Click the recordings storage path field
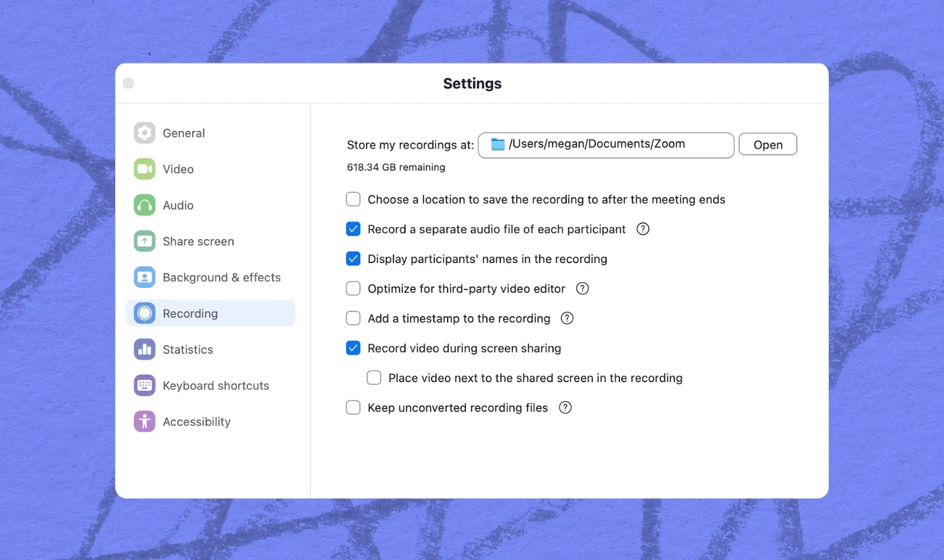Image resolution: width=944 pixels, height=560 pixels. pyautogui.click(x=606, y=145)
